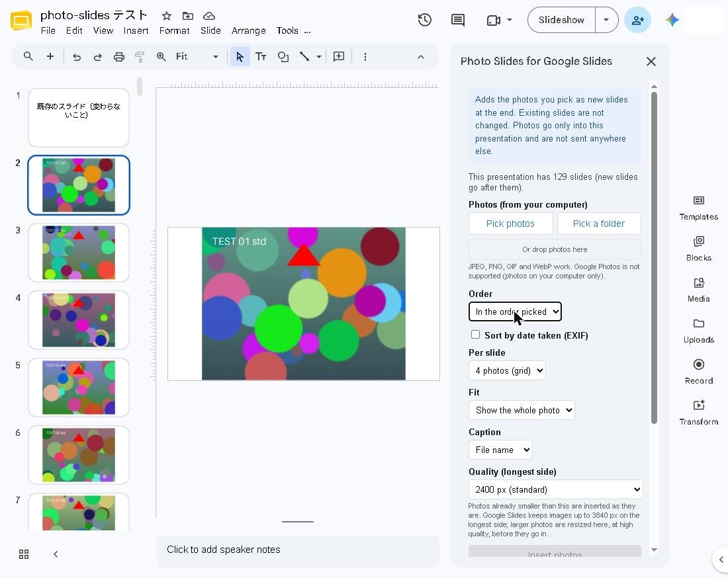
Task: Open the File menu
Action: click(48, 30)
